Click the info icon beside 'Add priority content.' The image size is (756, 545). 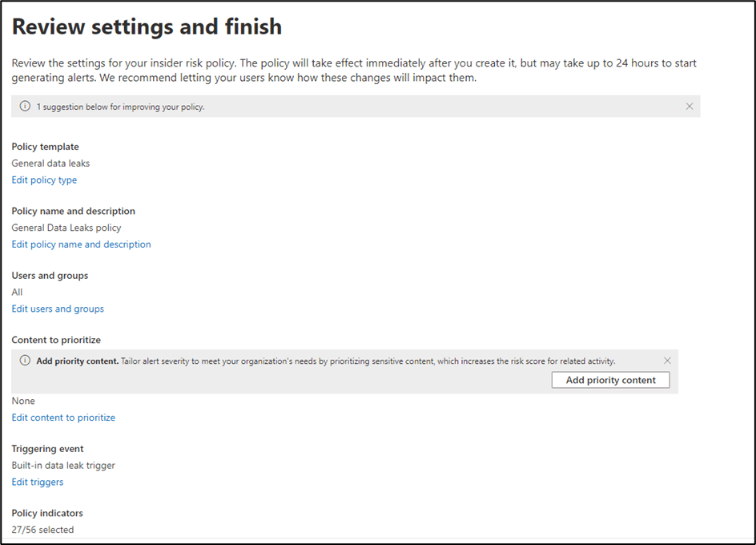point(25,361)
